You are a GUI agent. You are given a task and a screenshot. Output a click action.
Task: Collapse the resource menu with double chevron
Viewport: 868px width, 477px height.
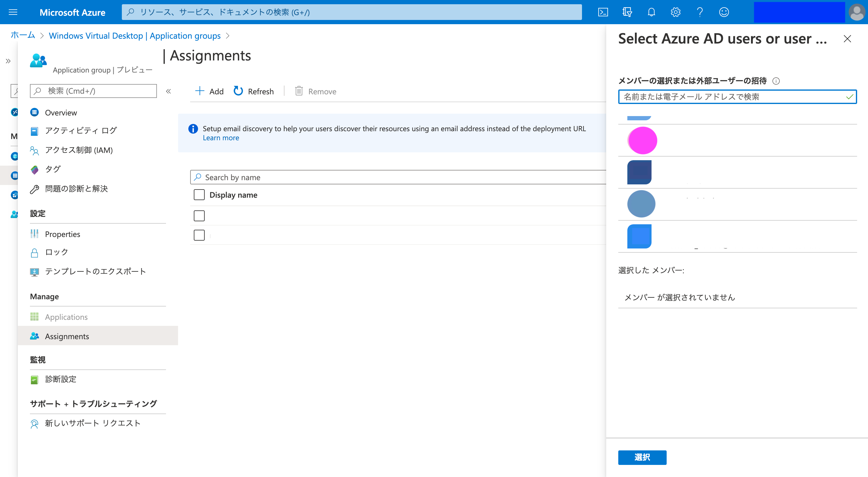(168, 91)
